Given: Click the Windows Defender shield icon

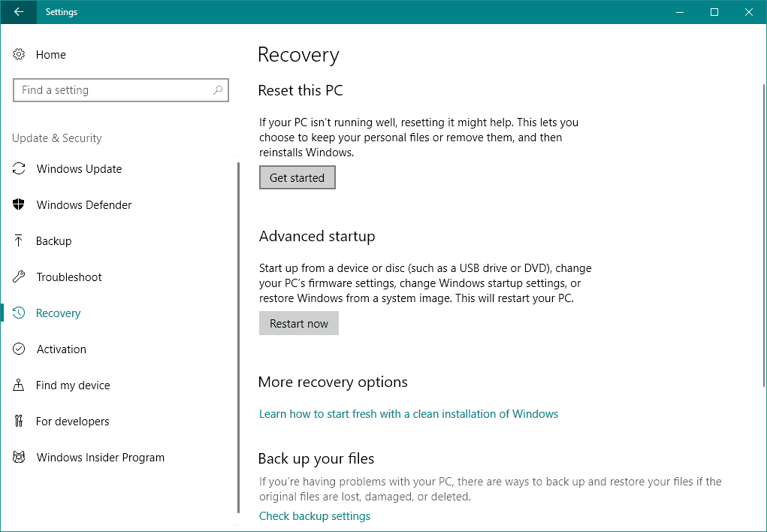Looking at the screenshot, I should 19,204.
